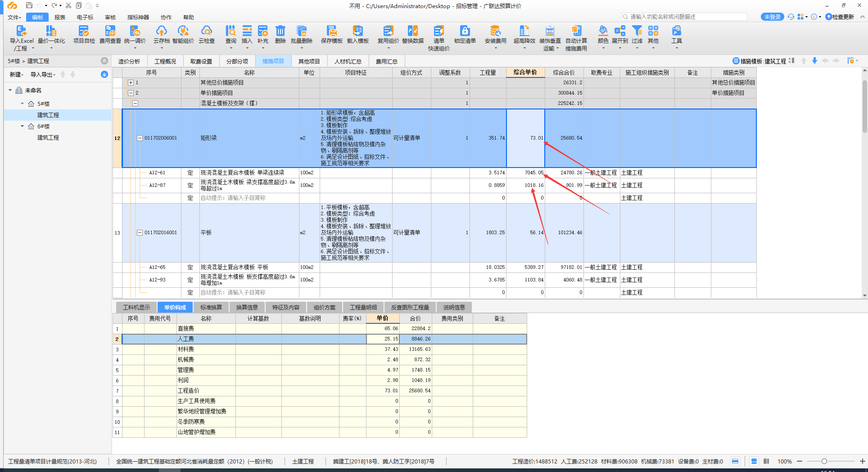Open the 标准换算 bottom tab
The image size is (868, 472).
pos(211,307)
